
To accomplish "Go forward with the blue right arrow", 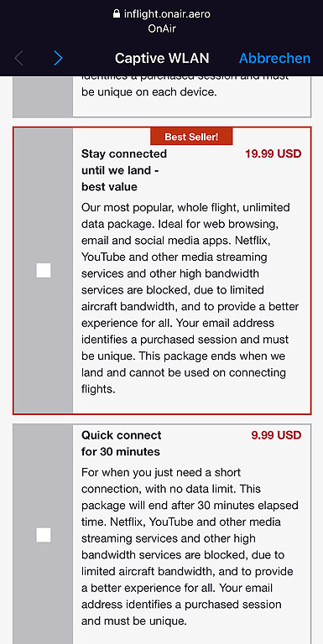I will (x=59, y=59).
